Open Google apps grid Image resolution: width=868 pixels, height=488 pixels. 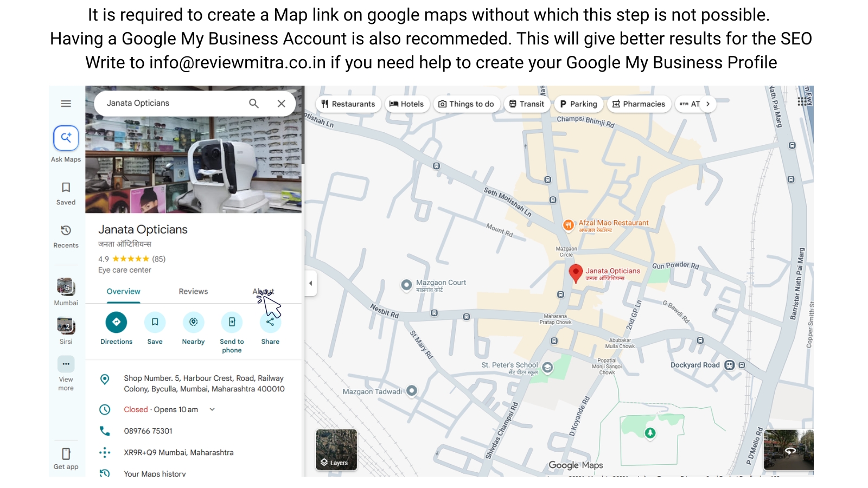click(x=802, y=102)
